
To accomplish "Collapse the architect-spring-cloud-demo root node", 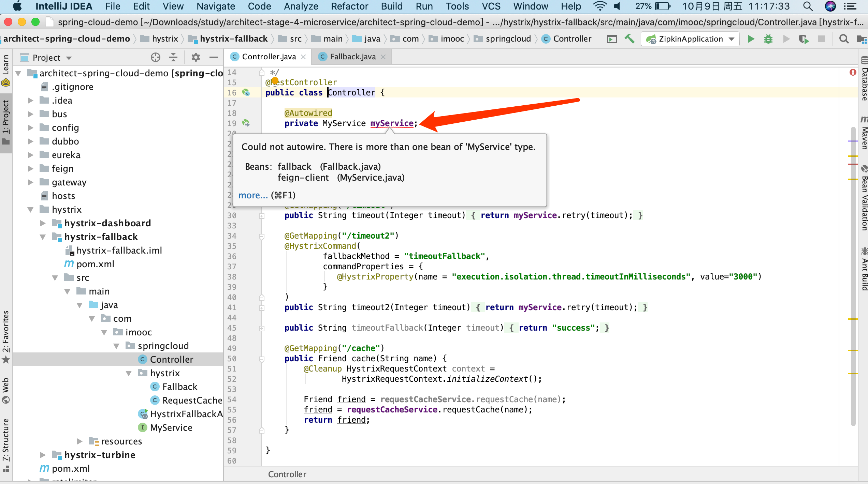I will [x=18, y=73].
